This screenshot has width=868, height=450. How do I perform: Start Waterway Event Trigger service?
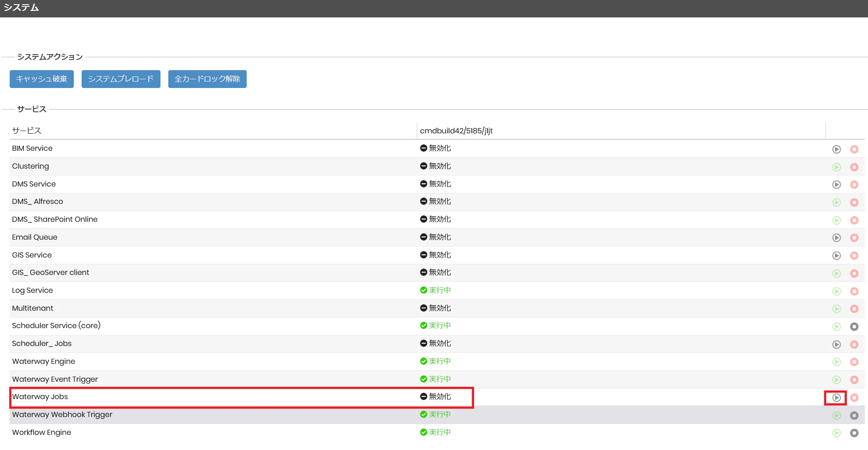coord(836,379)
